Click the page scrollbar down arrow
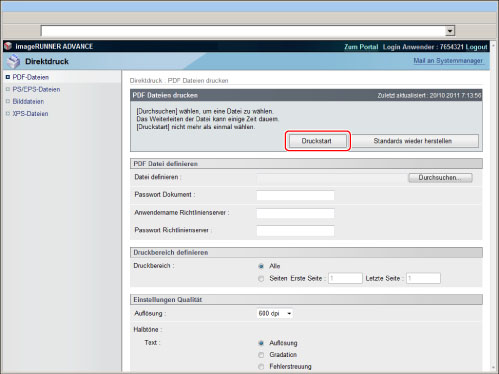This screenshot has height=374, width=499. pyautogui.click(x=494, y=368)
